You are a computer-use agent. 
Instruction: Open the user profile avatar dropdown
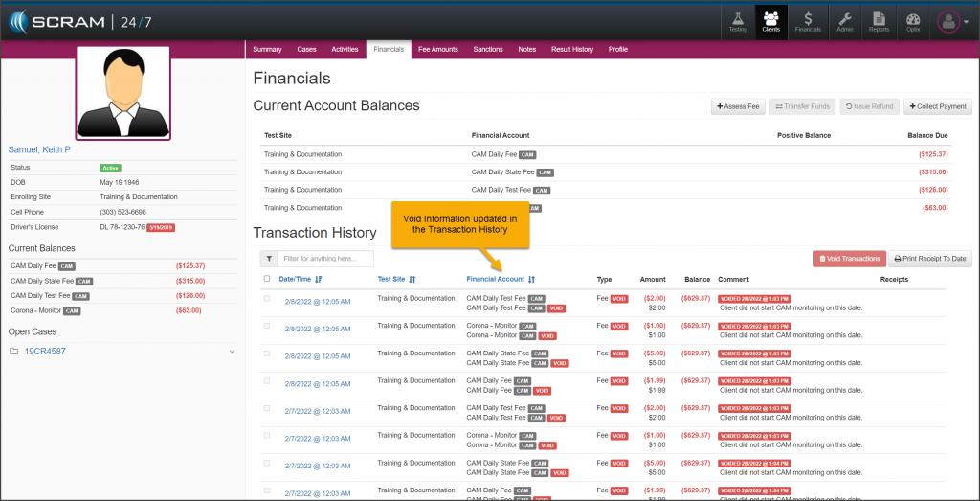click(951, 22)
